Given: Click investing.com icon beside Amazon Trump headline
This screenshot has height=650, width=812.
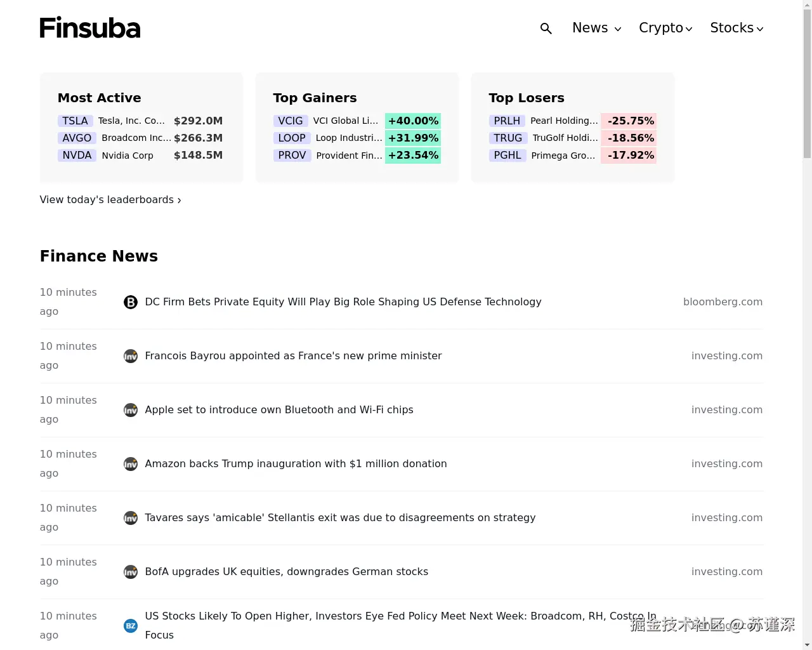Looking at the screenshot, I should coord(131,464).
